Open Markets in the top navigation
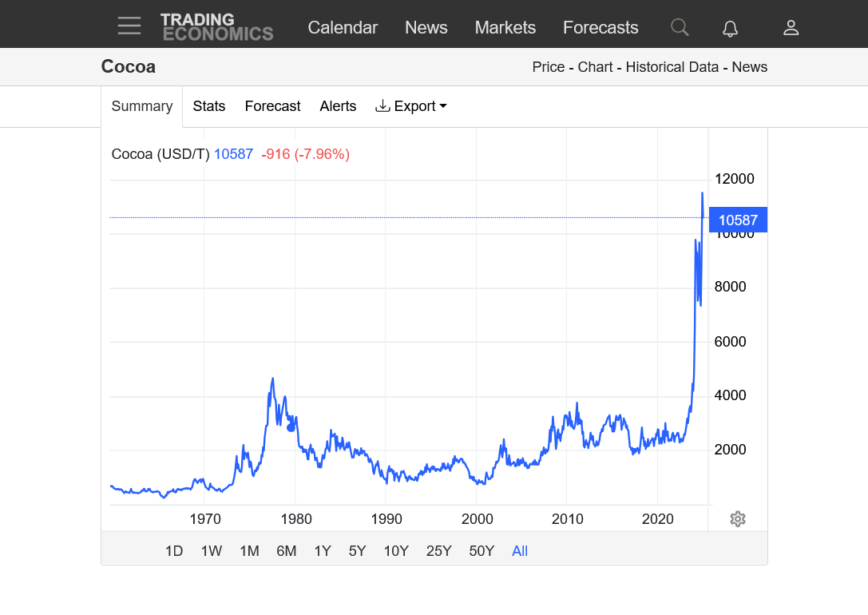The height and width of the screenshot is (615, 868). tap(505, 28)
